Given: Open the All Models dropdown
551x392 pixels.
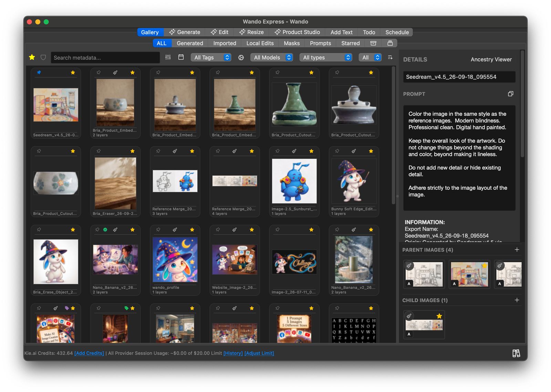Looking at the screenshot, I should coord(272,58).
